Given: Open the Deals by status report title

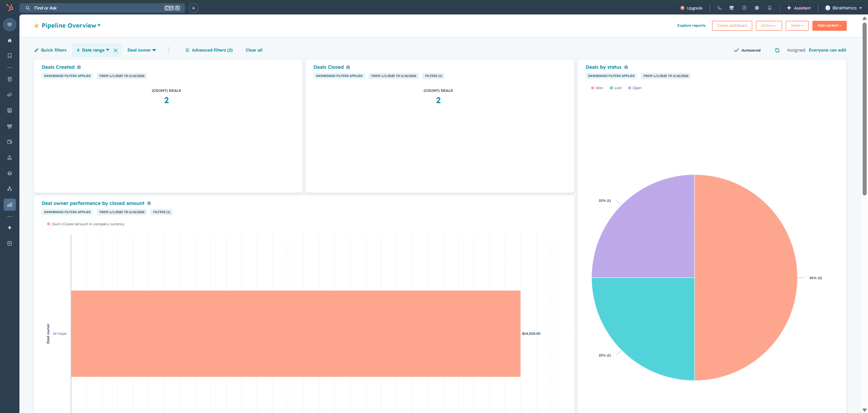Looking at the screenshot, I should point(604,67).
